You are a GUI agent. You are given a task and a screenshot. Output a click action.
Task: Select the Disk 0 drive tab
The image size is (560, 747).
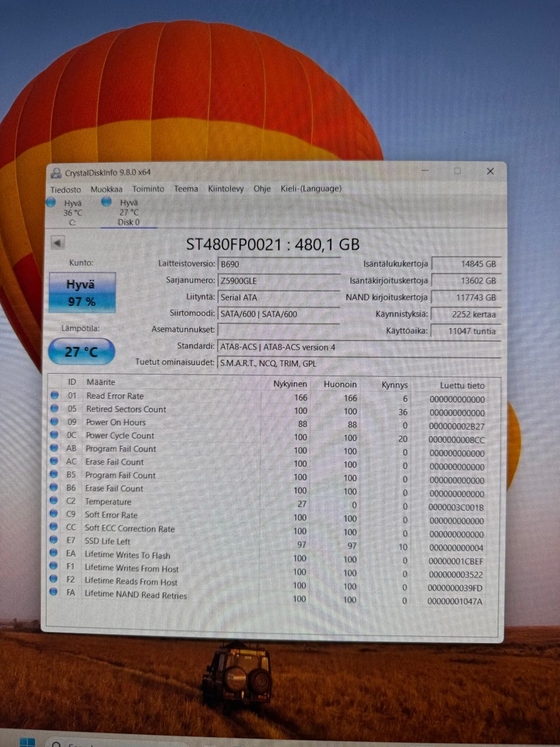click(x=128, y=212)
